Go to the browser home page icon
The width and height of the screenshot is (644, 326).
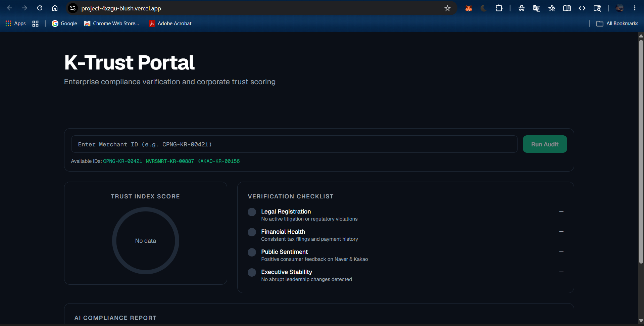pyautogui.click(x=55, y=8)
